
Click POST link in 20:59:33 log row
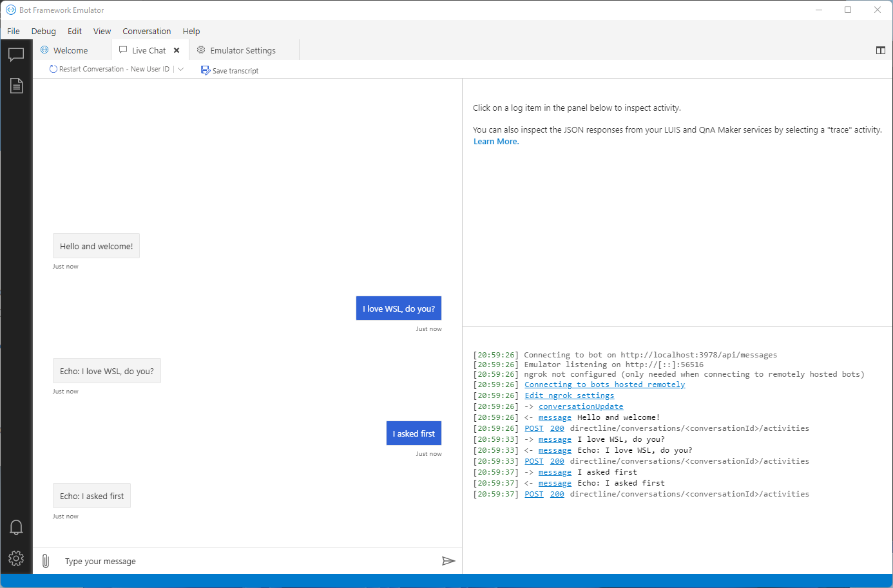534,461
